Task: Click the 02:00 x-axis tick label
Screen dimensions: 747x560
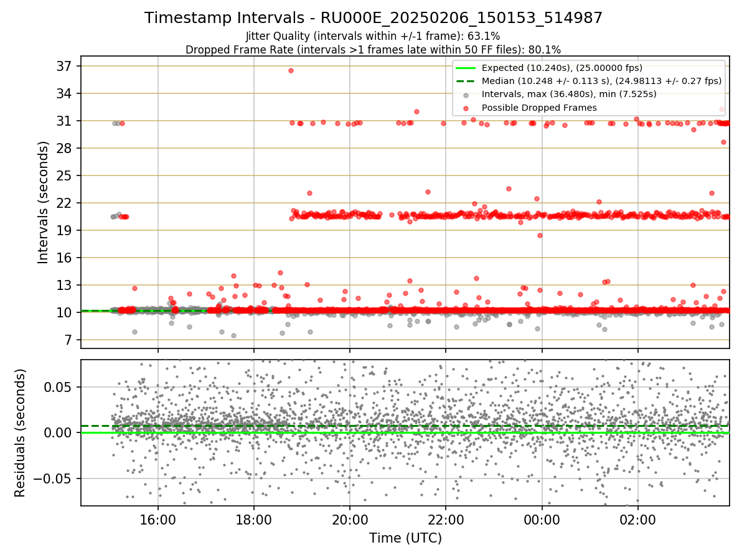Action: point(637,520)
